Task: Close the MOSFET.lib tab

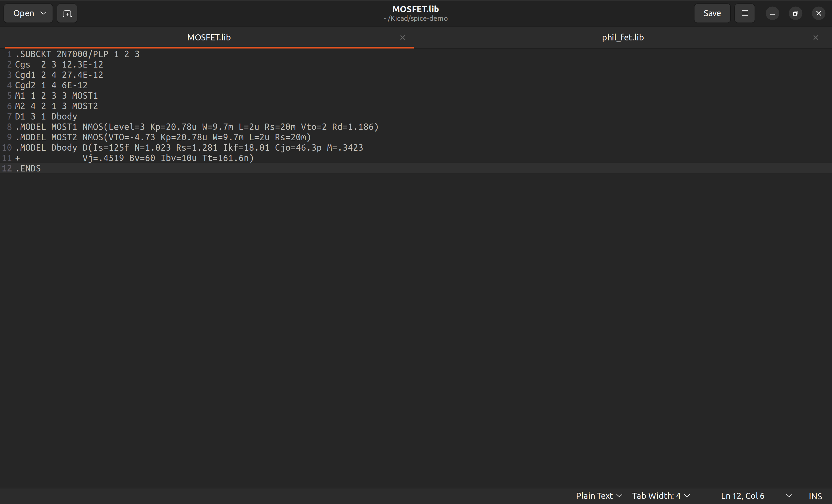Action: (402, 38)
